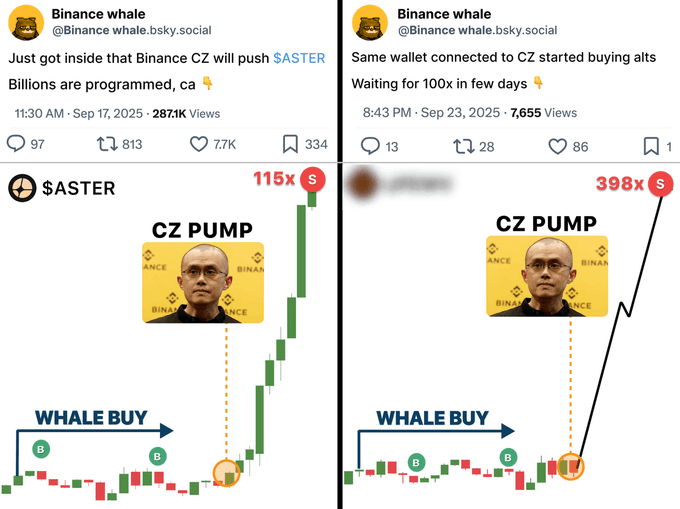Click the $ASTER token logo icon
This screenshot has height=509, width=680.
pos(22,188)
